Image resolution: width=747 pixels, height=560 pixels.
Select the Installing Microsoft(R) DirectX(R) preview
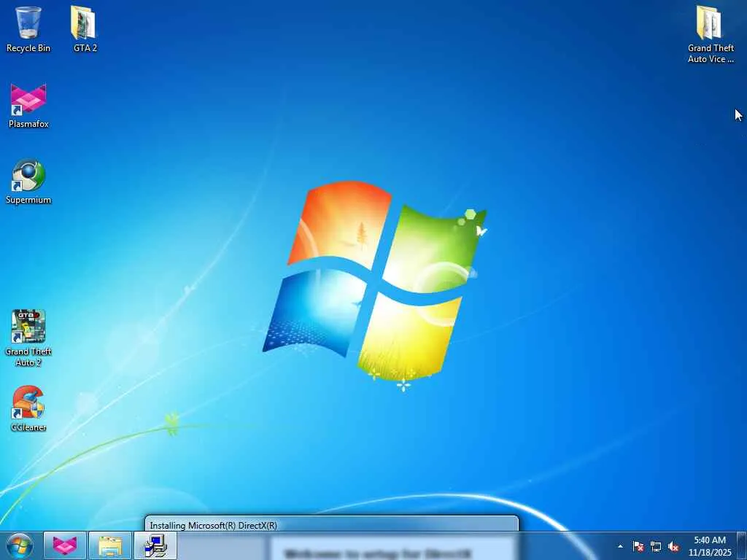332,525
